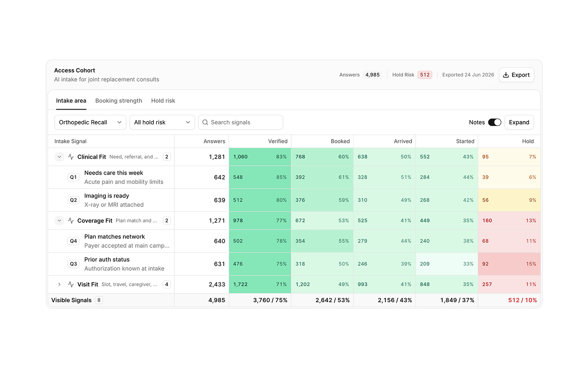The image size is (588, 368).
Task: Click the pulse icon beside Visit Fit
Action: pyautogui.click(x=71, y=284)
